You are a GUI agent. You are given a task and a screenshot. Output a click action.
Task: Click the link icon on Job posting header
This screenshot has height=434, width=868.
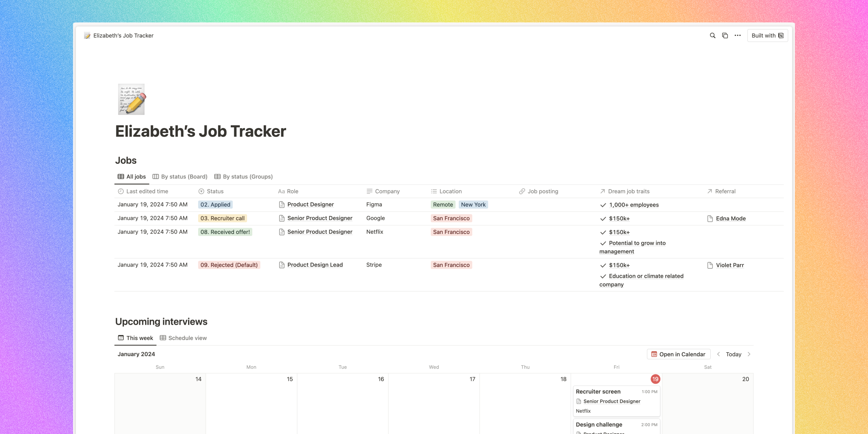pos(522,191)
